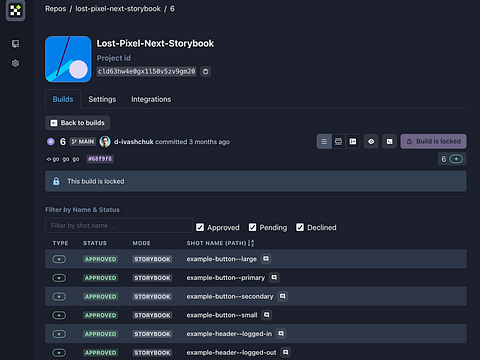This screenshot has height=360, width=480.
Task: Click the image icon button near Build is locked
Action: coord(389,142)
